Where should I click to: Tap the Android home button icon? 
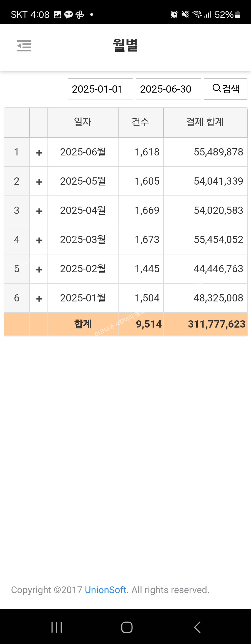tap(127, 627)
